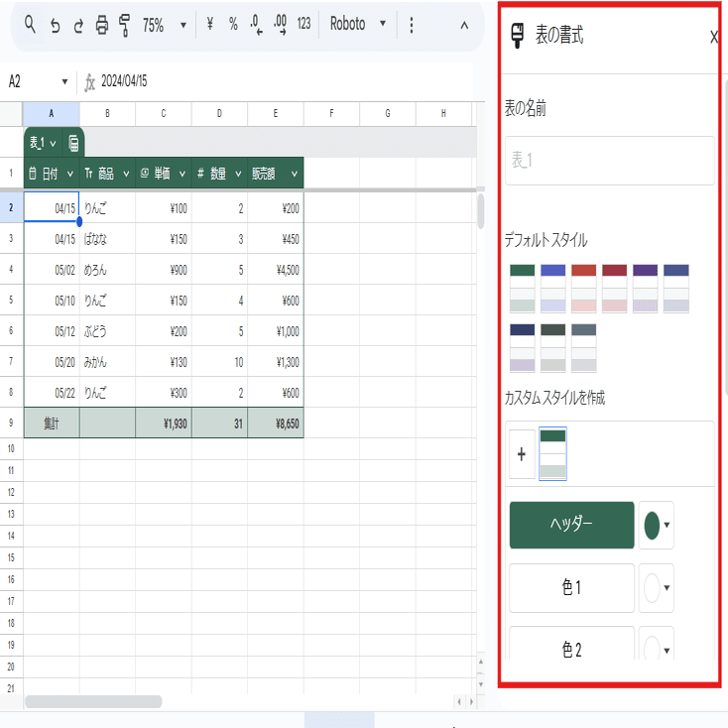The image size is (728, 728).
Task: Apply yen currency format icon
Action: tap(210, 24)
